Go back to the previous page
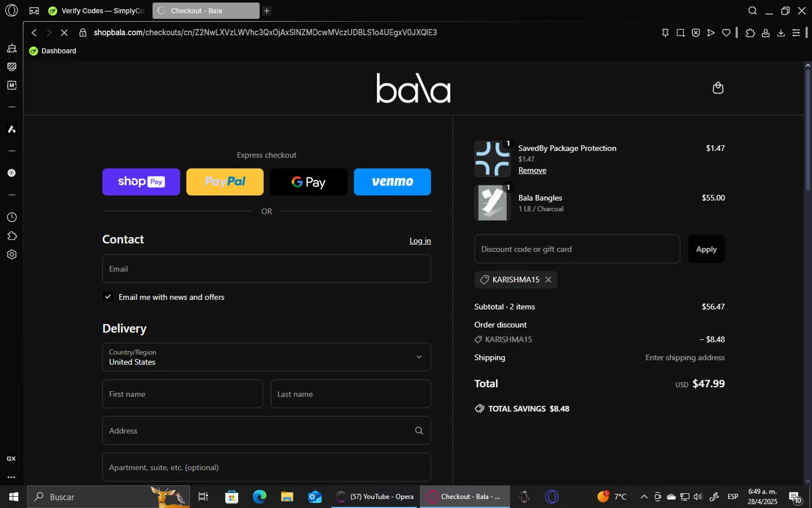 point(34,32)
